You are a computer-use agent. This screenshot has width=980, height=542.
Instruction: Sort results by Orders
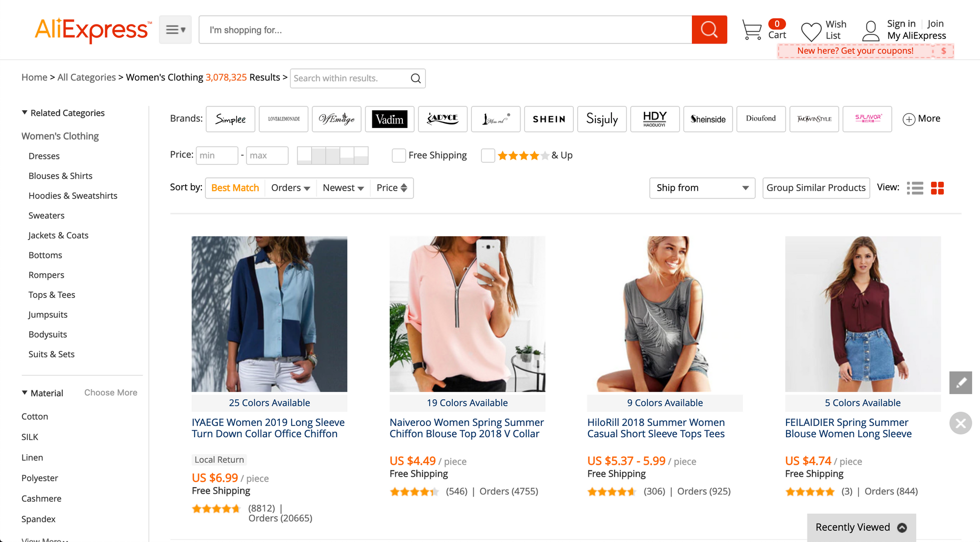pos(290,188)
